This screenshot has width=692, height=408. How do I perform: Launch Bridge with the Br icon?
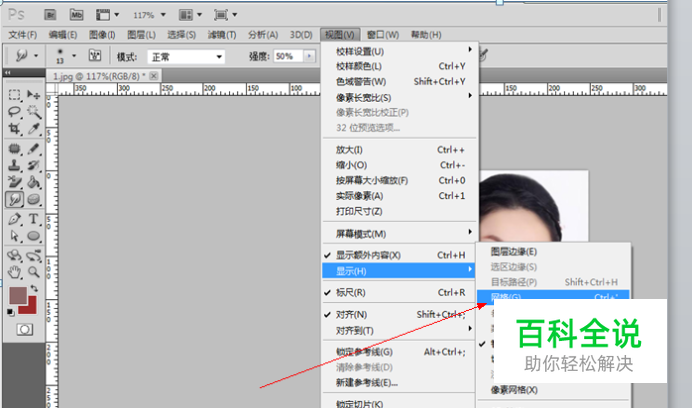coord(50,15)
